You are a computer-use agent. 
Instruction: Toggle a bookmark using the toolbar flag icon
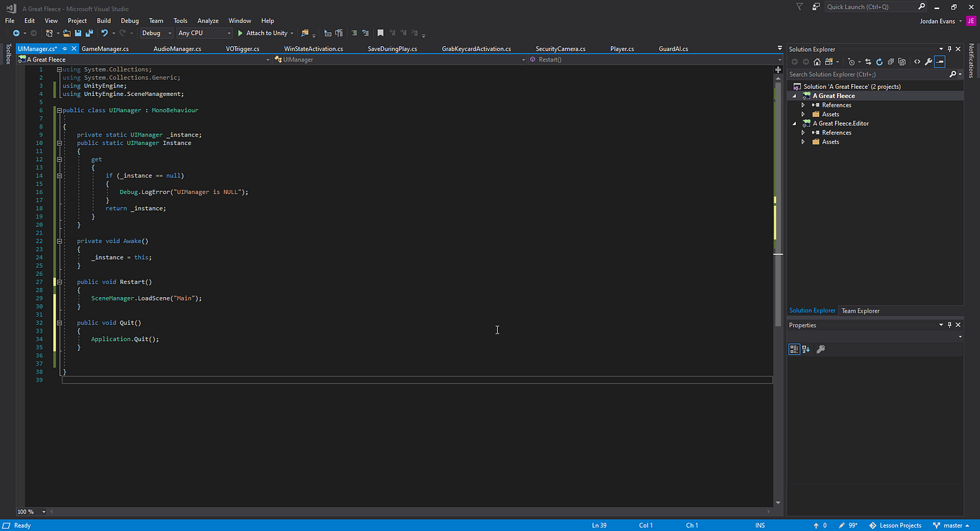pyautogui.click(x=379, y=33)
